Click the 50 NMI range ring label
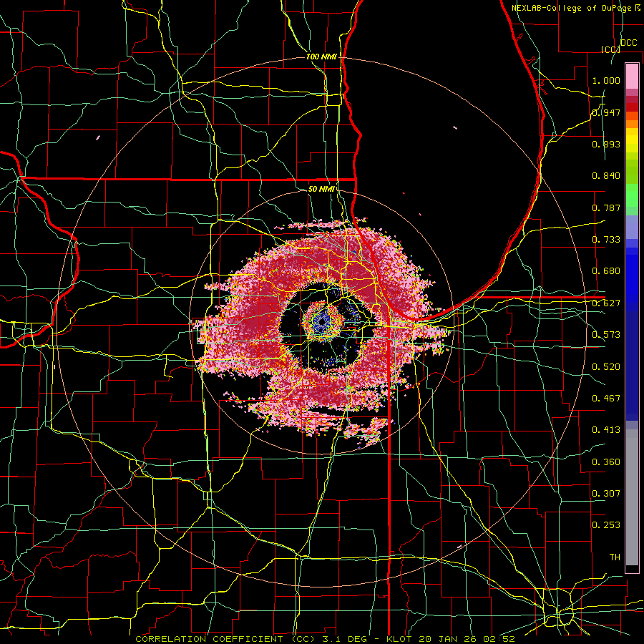644x644 pixels. [x=321, y=189]
